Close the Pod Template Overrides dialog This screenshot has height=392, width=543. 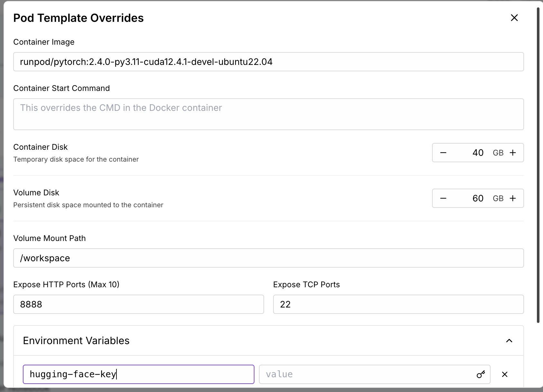(x=514, y=18)
